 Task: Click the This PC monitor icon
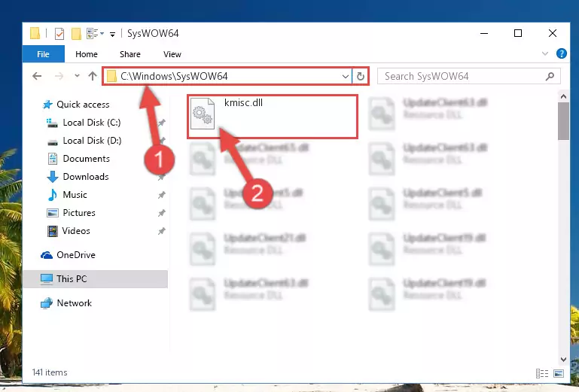click(x=47, y=279)
